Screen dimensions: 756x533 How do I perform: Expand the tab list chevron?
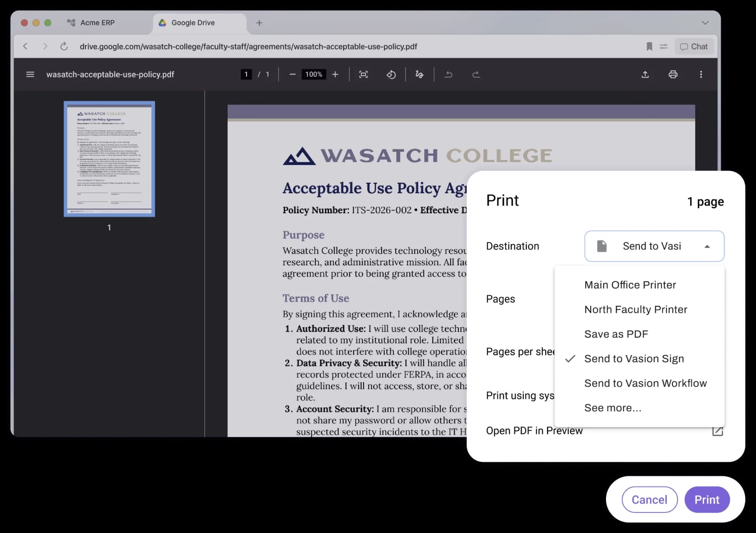(705, 23)
